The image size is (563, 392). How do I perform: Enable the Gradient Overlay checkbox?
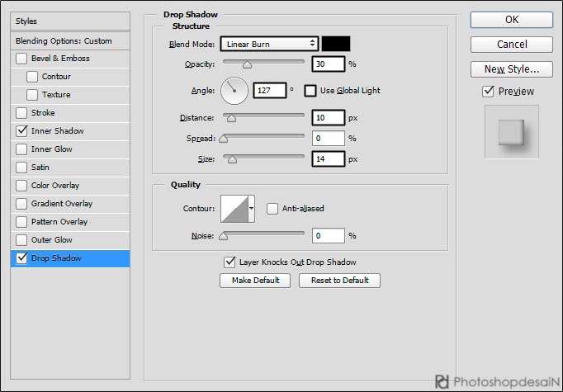(21, 204)
